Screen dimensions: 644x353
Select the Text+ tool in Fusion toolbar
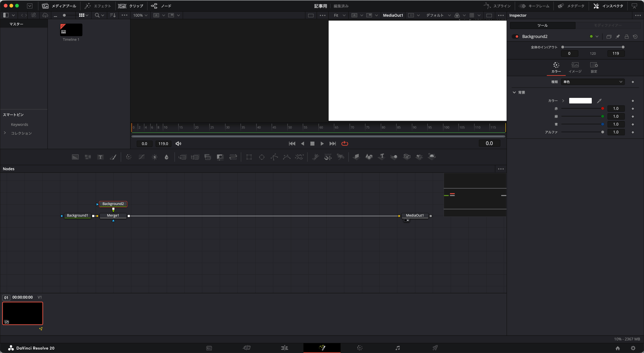[100, 157]
